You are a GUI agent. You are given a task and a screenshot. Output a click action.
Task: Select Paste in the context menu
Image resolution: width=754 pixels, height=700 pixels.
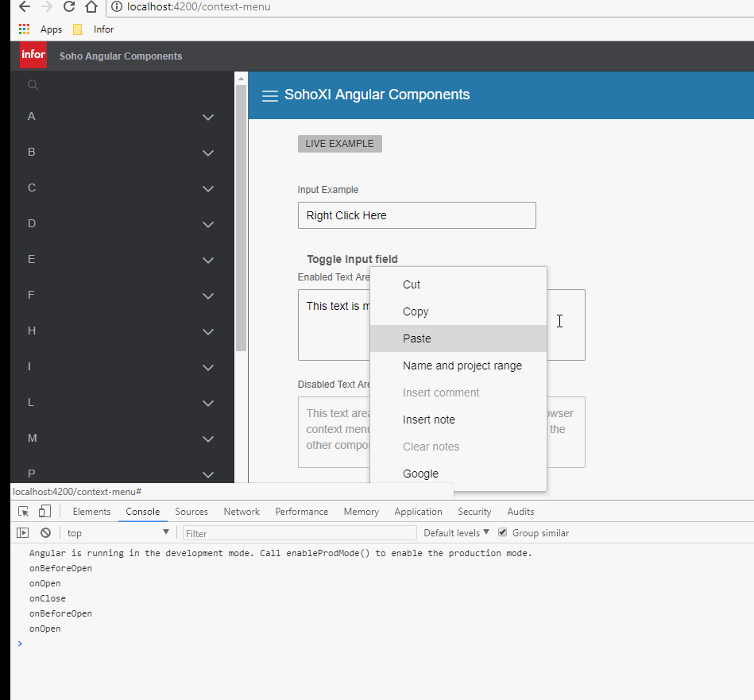click(458, 338)
